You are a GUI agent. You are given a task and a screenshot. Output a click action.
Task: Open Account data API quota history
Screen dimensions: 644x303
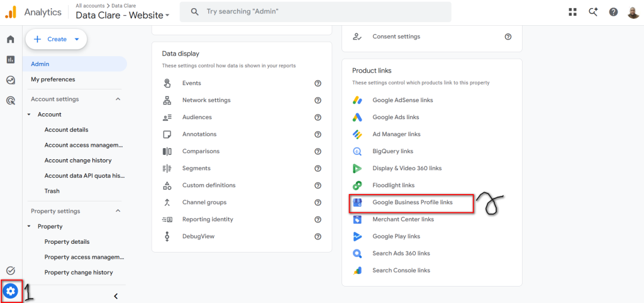click(85, 176)
